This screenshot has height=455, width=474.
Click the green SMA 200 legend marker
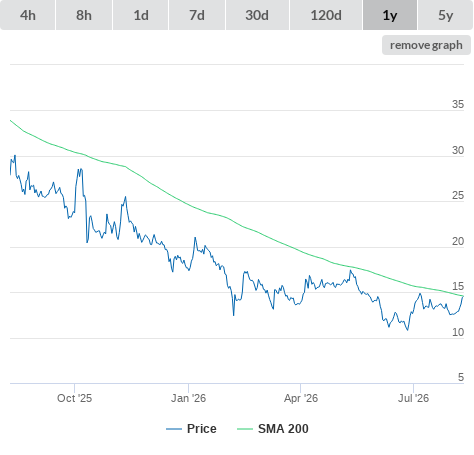click(245, 429)
